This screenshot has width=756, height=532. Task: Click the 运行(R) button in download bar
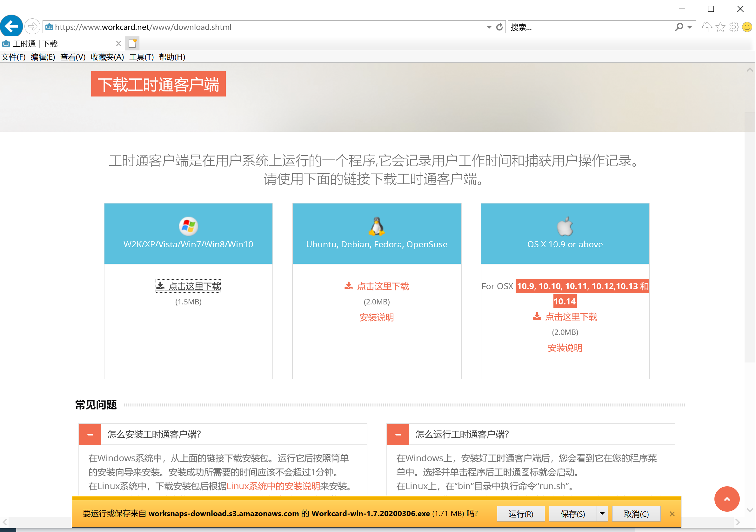coord(521,514)
